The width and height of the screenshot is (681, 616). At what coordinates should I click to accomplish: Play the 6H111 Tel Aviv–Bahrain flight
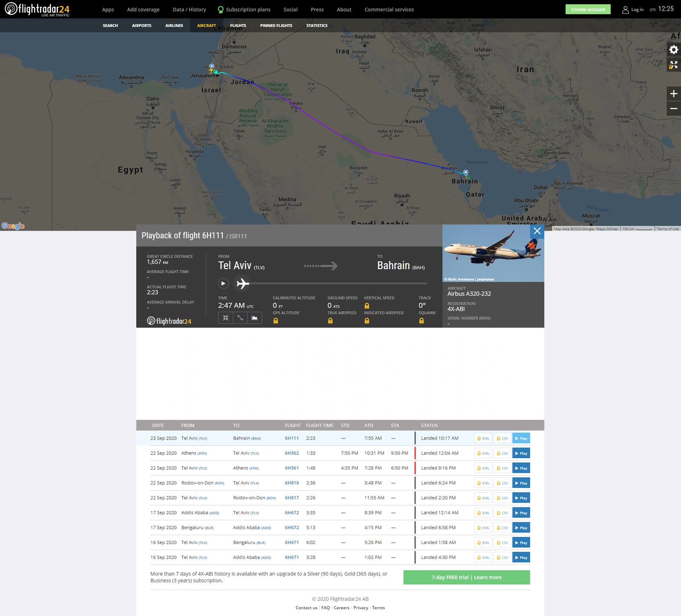(521, 438)
